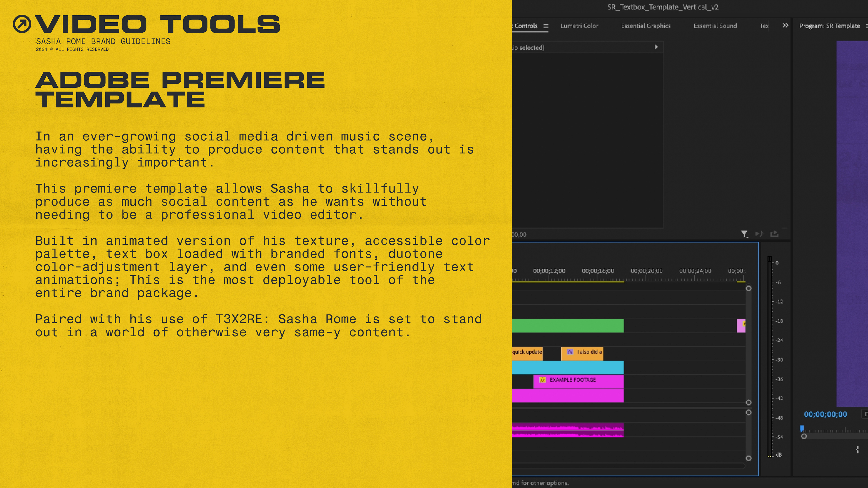Select the 'quick update' orange clip
The image size is (868, 488).
(527, 354)
